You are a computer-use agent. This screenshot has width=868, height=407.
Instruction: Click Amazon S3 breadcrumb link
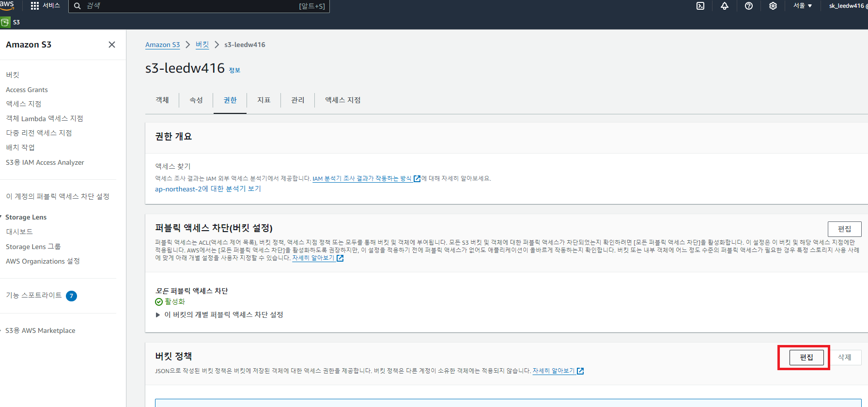(x=162, y=45)
